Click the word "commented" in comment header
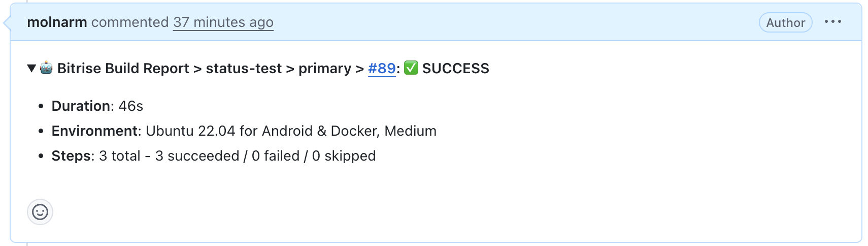868x246 pixels. point(130,22)
